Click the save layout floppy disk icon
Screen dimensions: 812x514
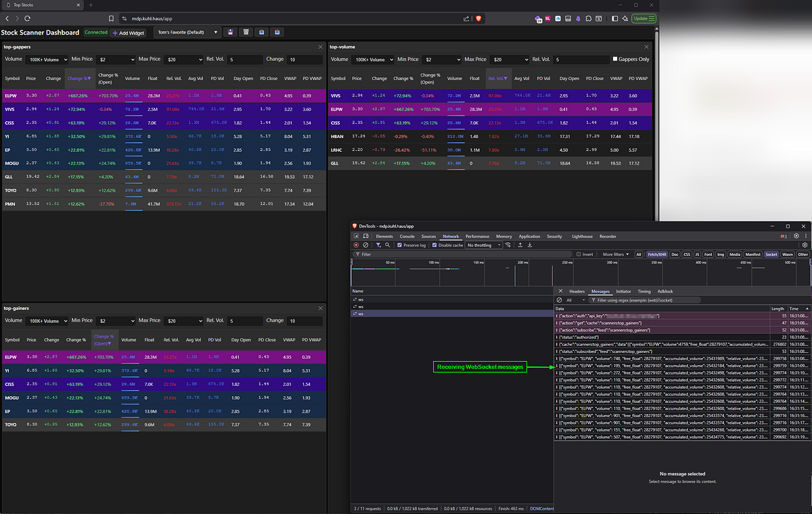pyautogui.click(x=230, y=32)
